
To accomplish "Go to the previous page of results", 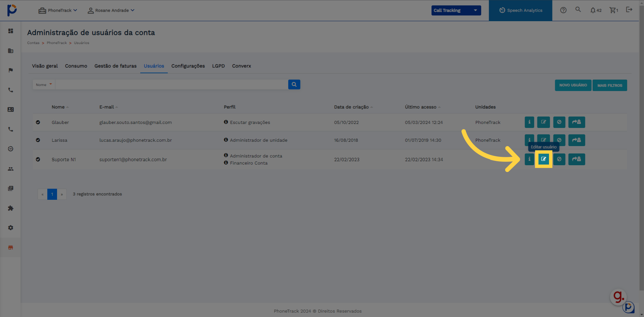I will click(x=43, y=194).
